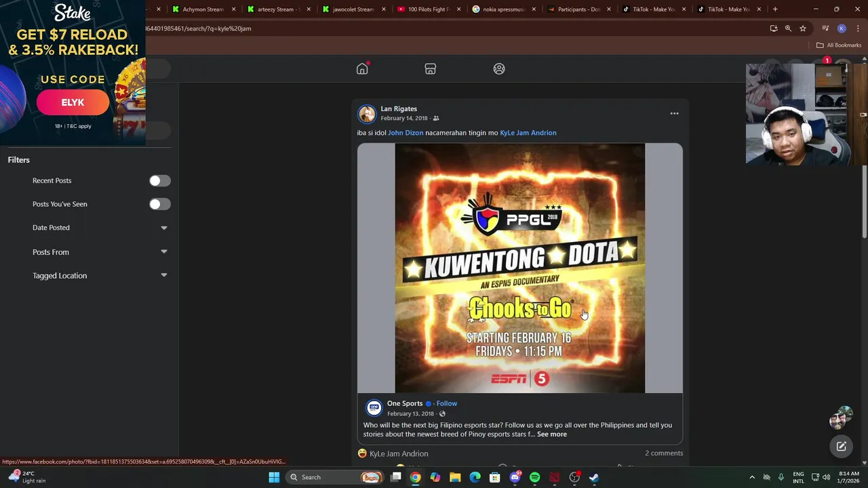
Task: Open the John Dizon tagged profile link
Action: (406, 133)
